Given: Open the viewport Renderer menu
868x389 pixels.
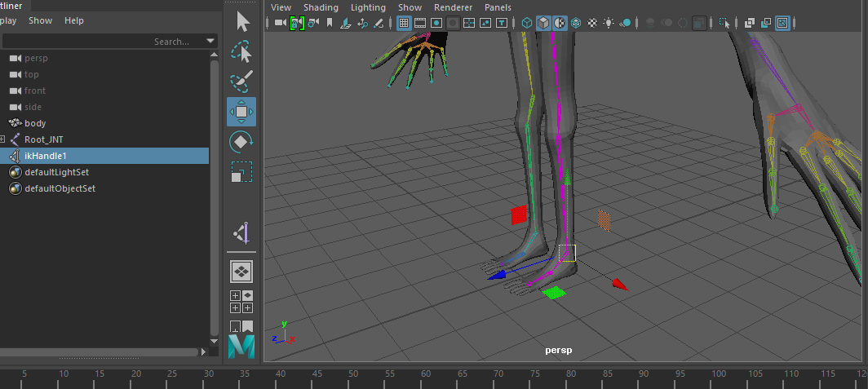Looking at the screenshot, I should coord(453,7).
